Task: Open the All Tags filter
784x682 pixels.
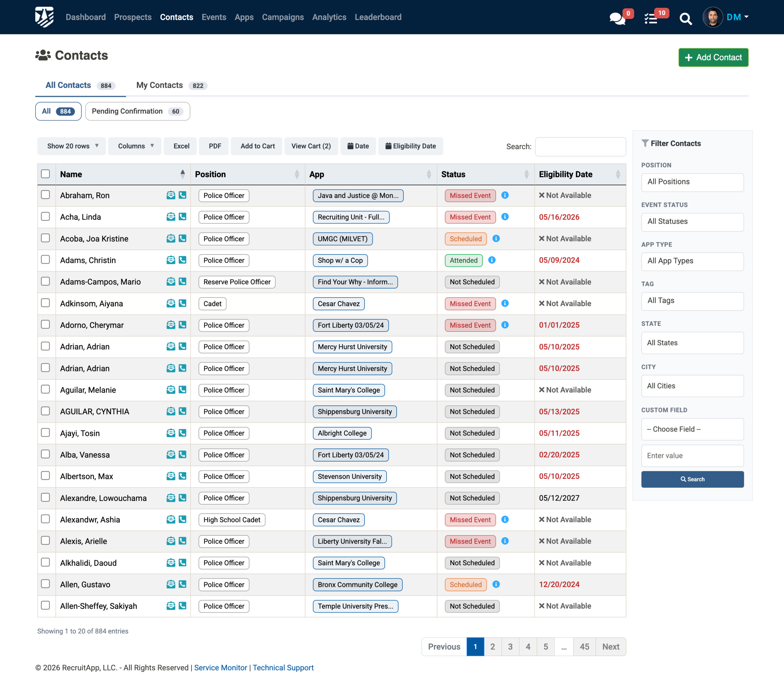Action: [692, 301]
